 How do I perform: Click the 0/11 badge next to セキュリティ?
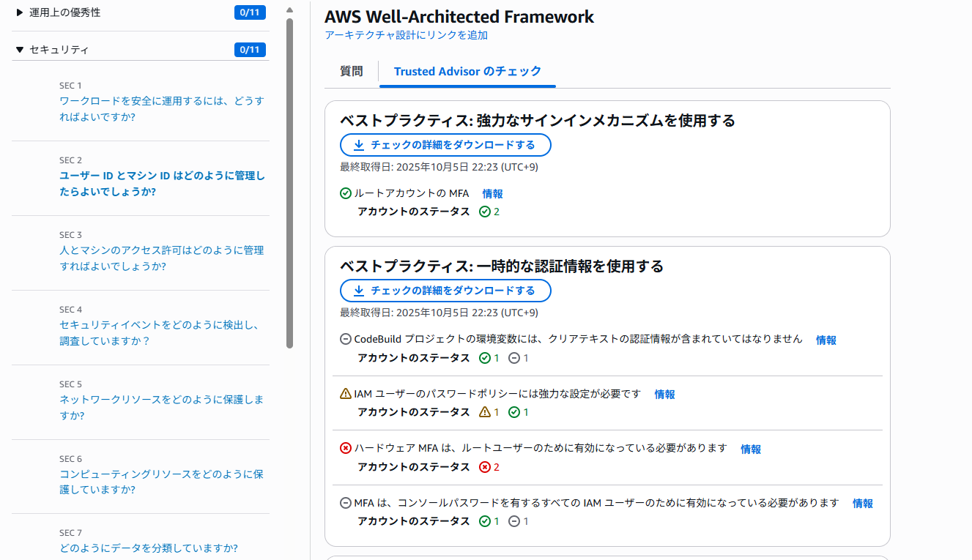coord(250,50)
